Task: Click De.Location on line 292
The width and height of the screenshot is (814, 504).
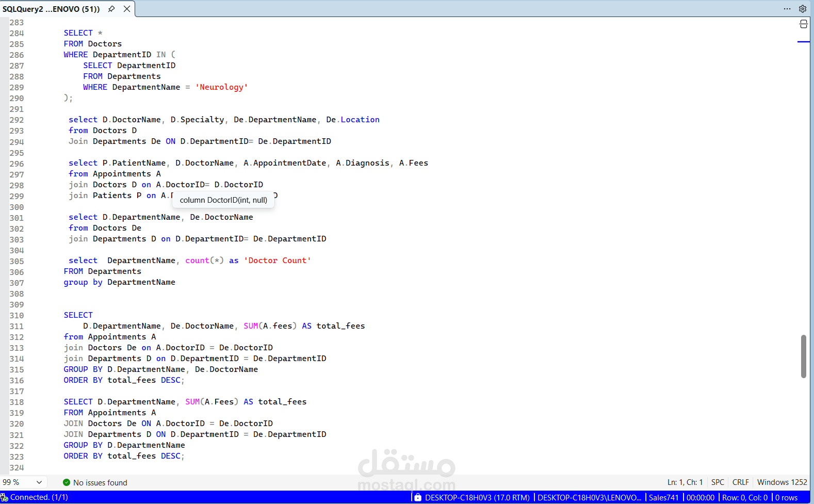Action: (353, 120)
